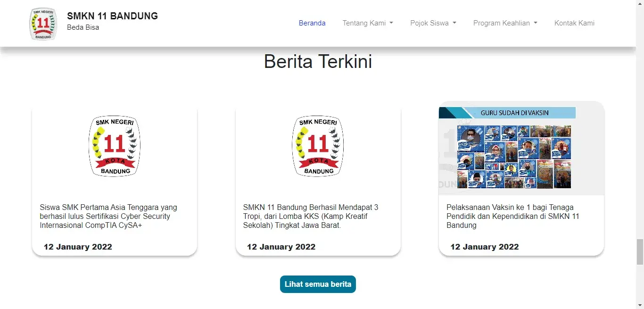Click the SMKN 11 Bandung header logo
644x309 pixels.
(43, 24)
